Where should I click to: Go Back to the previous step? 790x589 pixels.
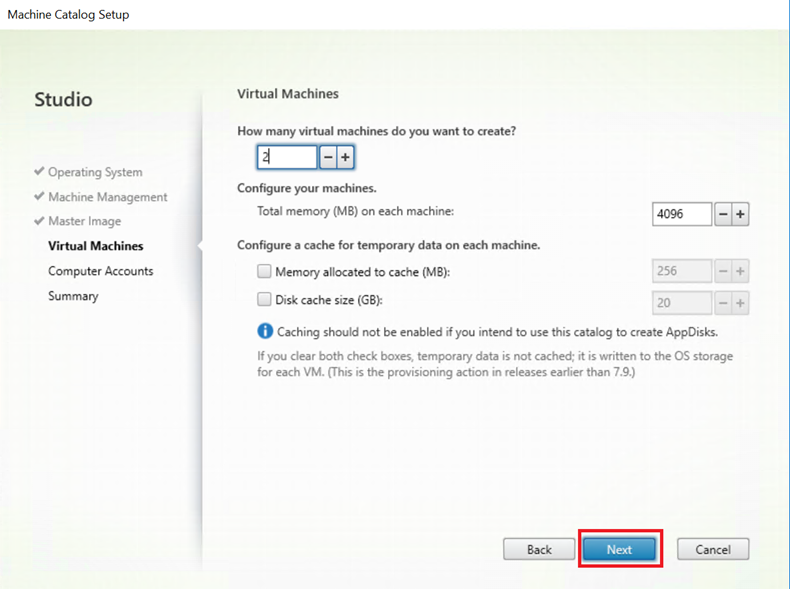coord(539,549)
